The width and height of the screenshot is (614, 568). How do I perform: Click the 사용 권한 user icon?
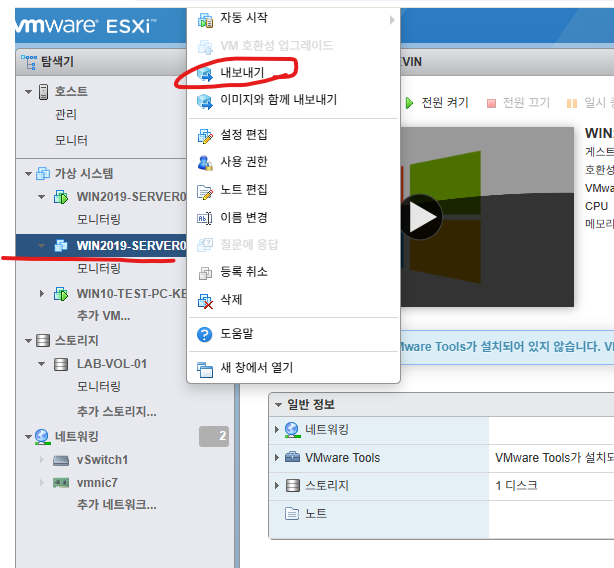point(205,162)
